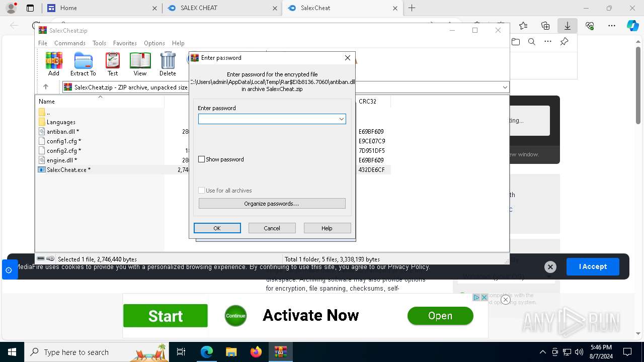Open the volume icon in system tray
The width and height of the screenshot is (644, 362).
point(579,352)
